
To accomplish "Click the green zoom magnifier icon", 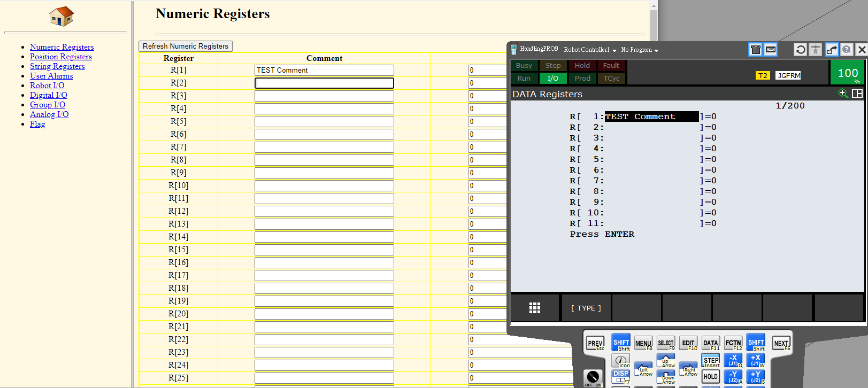I will click(x=843, y=94).
